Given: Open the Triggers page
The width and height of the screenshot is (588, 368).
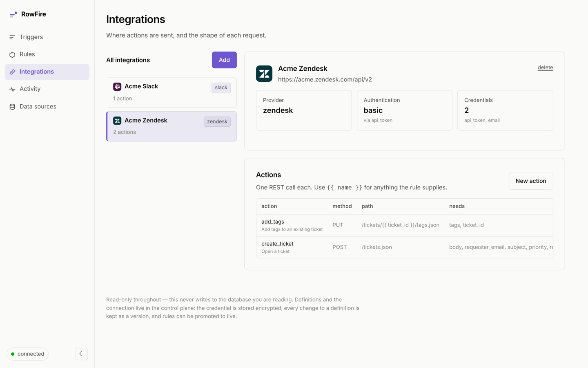Looking at the screenshot, I should click(x=47, y=37).
